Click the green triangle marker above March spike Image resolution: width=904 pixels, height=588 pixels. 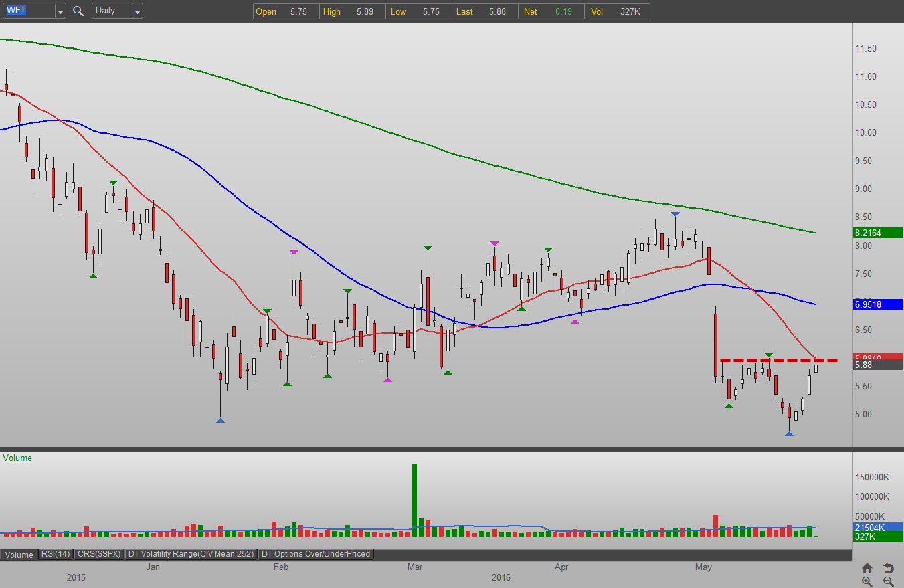428,248
